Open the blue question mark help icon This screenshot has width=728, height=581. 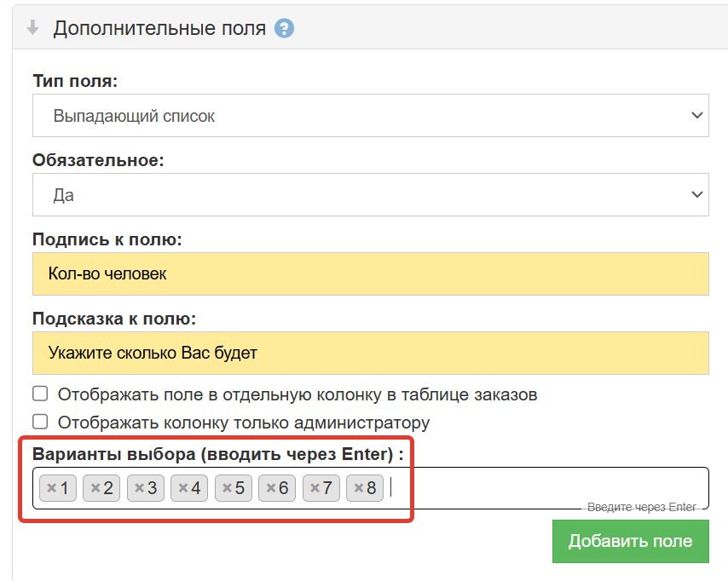coord(284,29)
